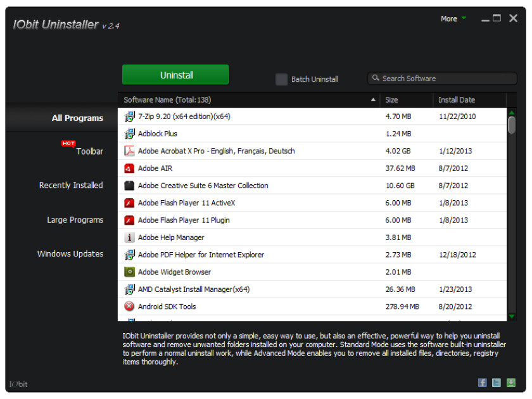The image size is (532, 399).
Task: Click the Adobe Widget Browser icon
Action: [x=129, y=272]
